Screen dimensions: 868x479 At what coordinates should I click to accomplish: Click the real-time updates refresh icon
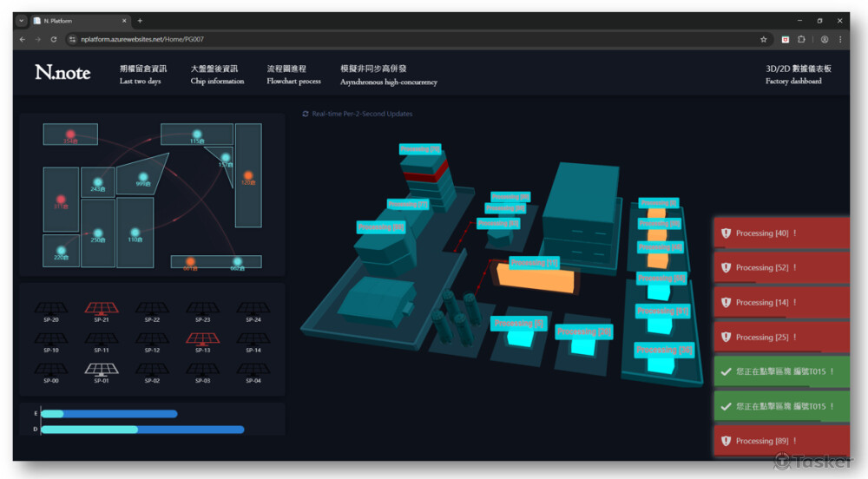(x=306, y=114)
